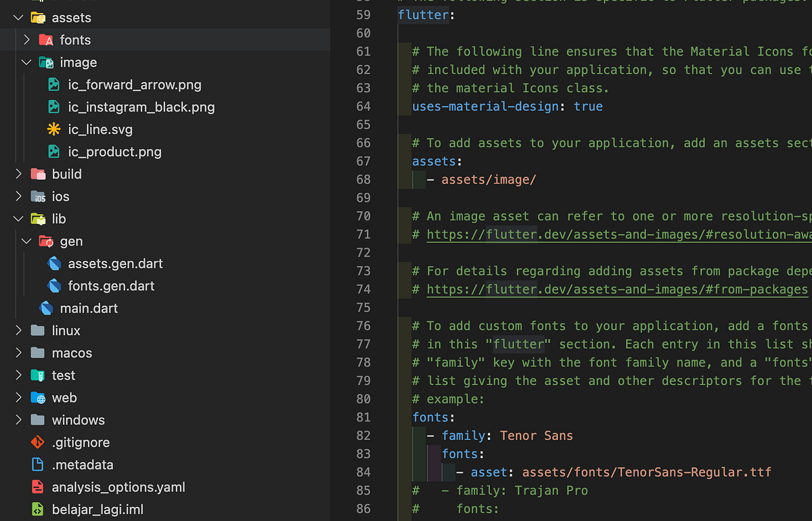
Task: Click the git icon next to .gitignore
Action: coord(38,442)
